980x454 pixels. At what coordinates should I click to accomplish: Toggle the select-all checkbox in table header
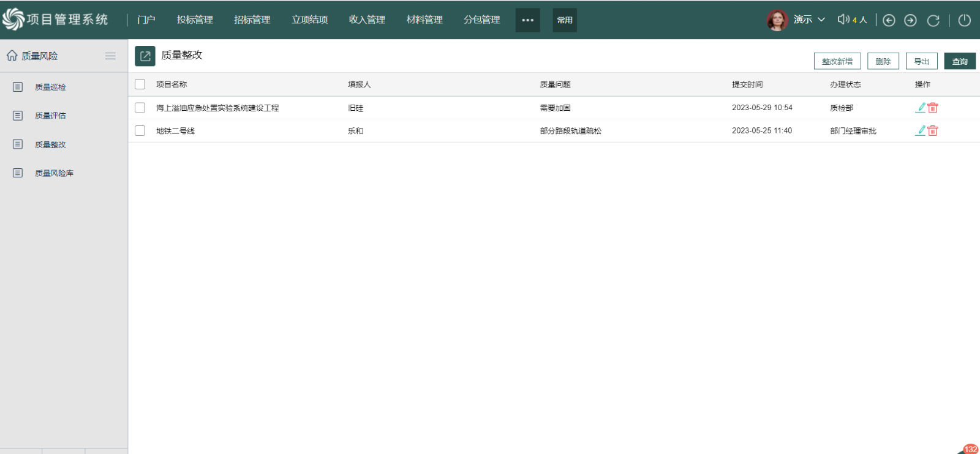point(140,84)
